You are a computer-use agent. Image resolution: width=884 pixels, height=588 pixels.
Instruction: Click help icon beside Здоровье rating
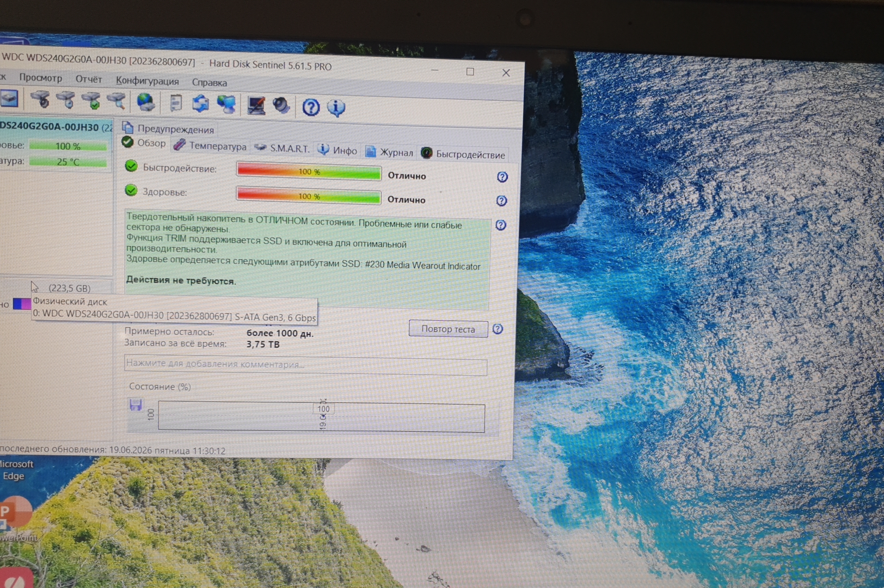pyautogui.click(x=502, y=201)
